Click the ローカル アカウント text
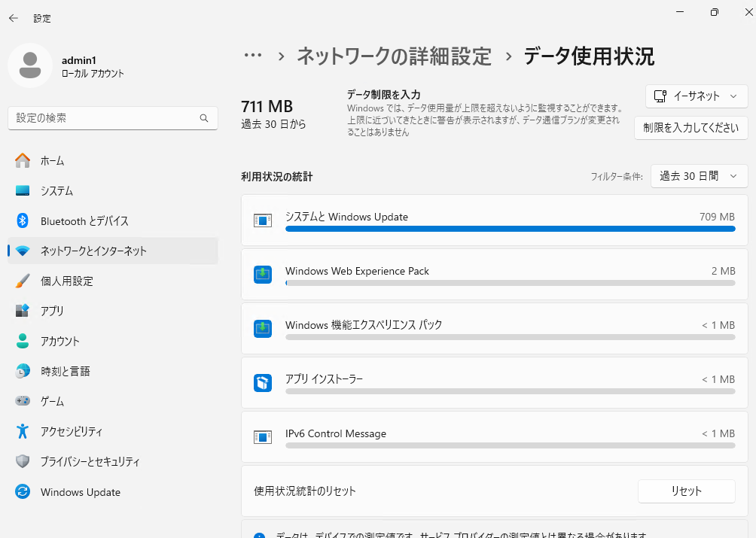Image resolution: width=756 pixels, height=538 pixels. pyautogui.click(x=93, y=74)
